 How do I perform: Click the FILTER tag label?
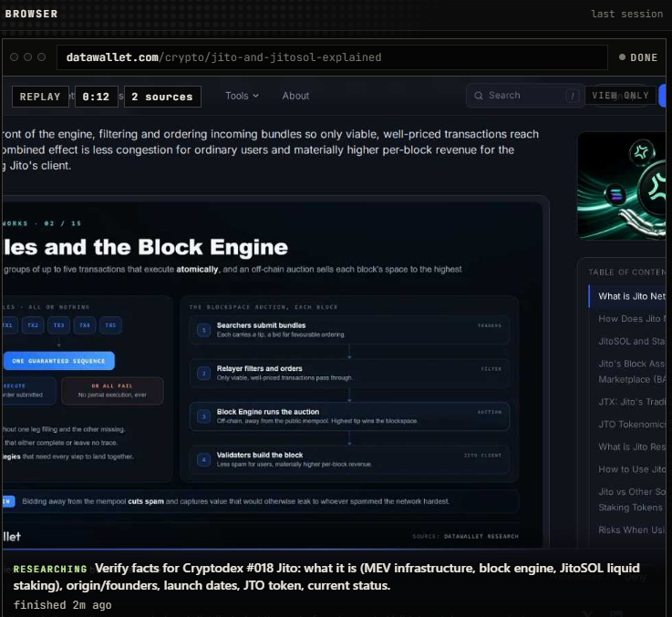(491, 369)
